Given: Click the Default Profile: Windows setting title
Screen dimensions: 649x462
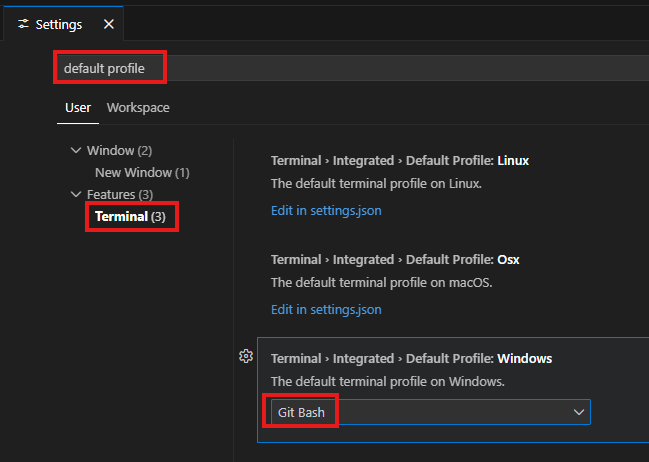Looking at the screenshot, I should click(x=411, y=358).
